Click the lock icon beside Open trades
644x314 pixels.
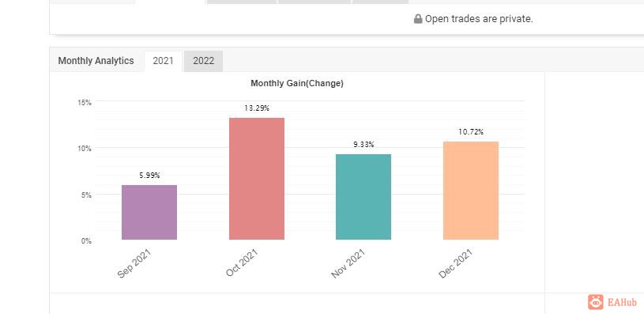coord(418,19)
